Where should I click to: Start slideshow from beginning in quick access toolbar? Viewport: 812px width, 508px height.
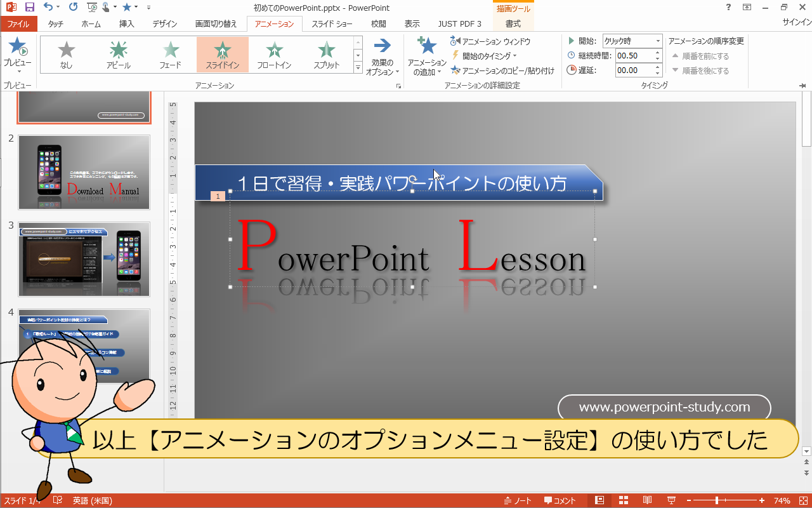coord(91,8)
